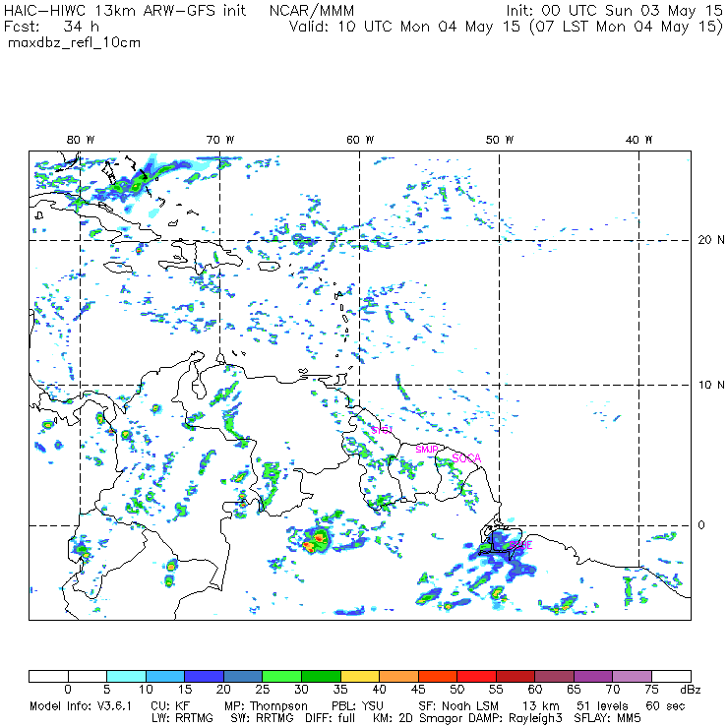The width and height of the screenshot is (728, 728).
Task: Click the bright green 25-30 dBz swatch
Action: coord(281,676)
